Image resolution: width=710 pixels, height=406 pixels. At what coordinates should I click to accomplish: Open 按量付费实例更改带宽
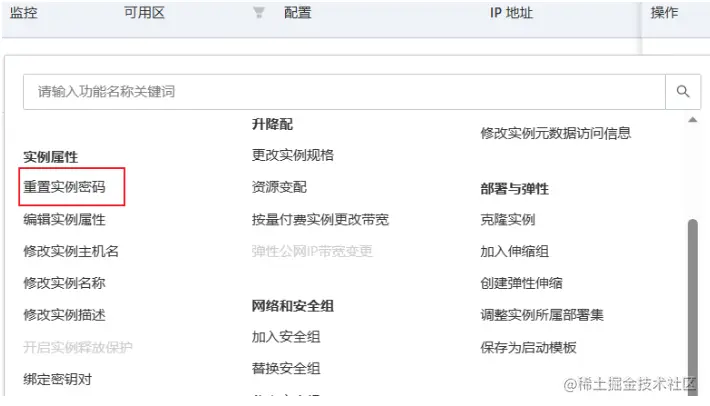tap(320, 220)
